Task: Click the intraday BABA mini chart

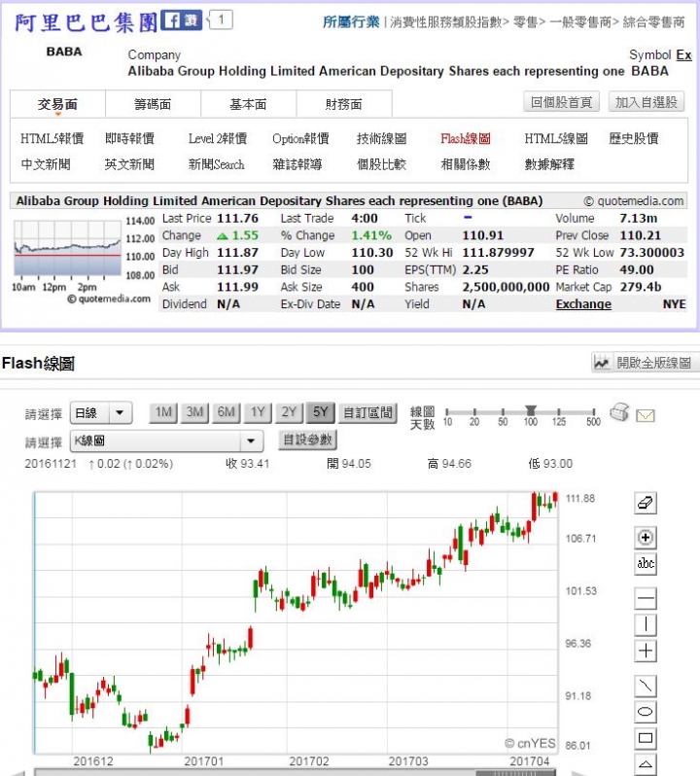Action: [x=68, y=248]
